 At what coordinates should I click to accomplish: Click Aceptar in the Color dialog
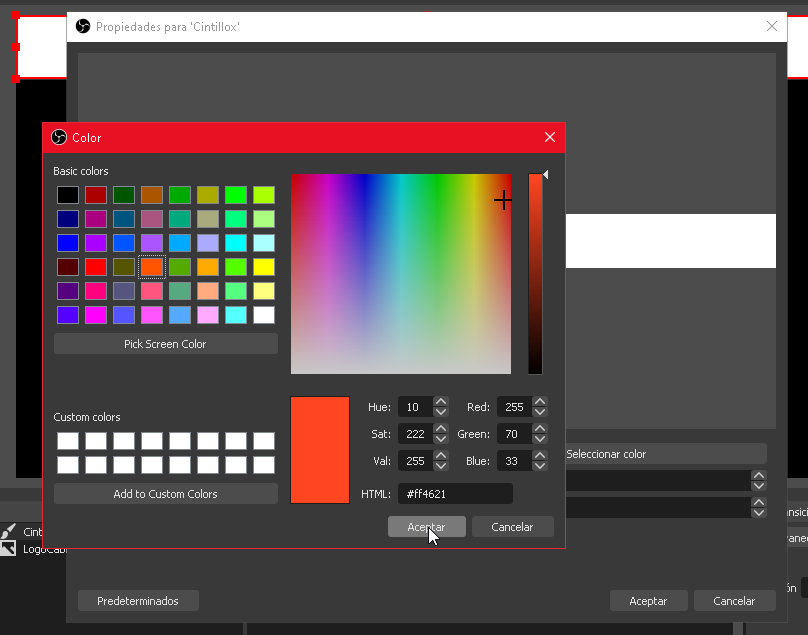point(427,527)
